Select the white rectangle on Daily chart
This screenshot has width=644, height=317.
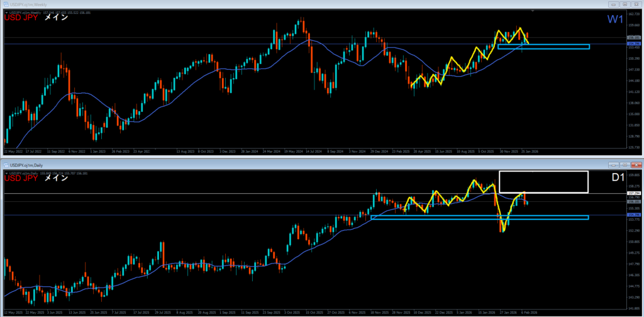(543, 182)
